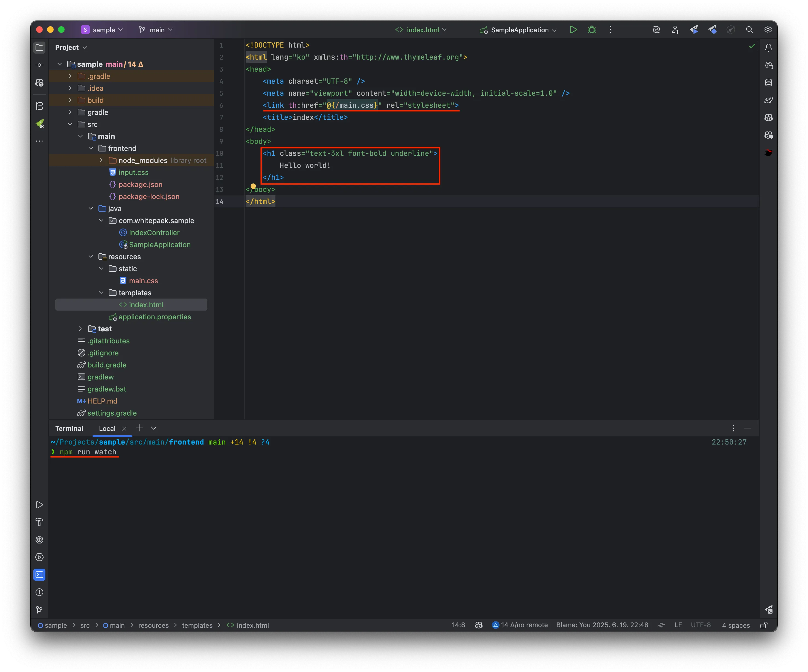
Task: Open the Services tool window icon
Action: 39,557
